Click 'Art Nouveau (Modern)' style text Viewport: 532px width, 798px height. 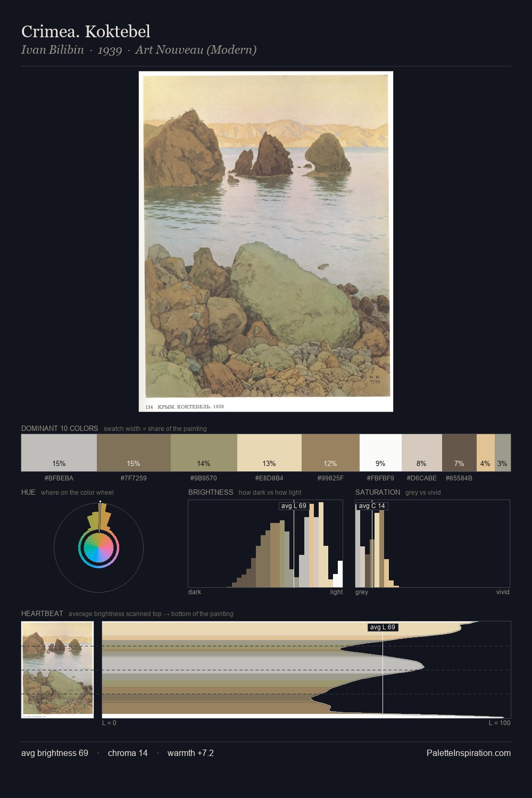coord(196,50)
